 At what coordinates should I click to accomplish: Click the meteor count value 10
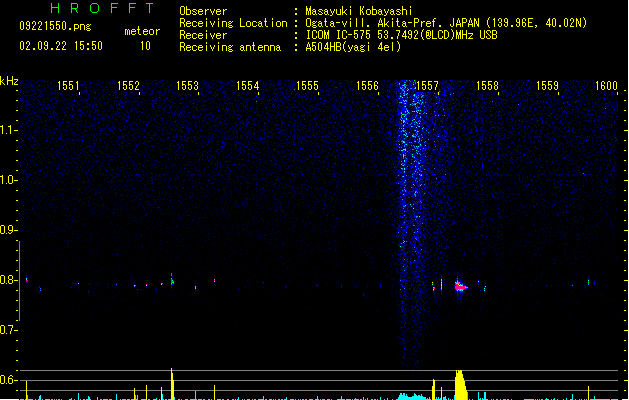145,46
